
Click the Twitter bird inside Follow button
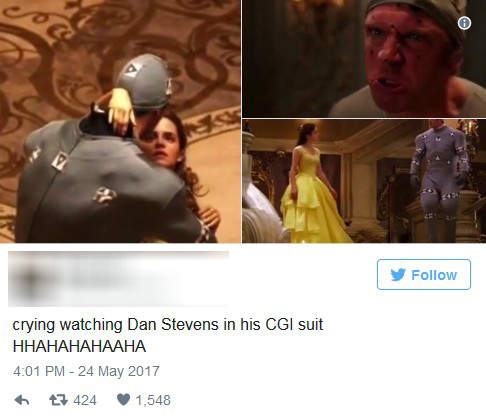pos(398,275)
